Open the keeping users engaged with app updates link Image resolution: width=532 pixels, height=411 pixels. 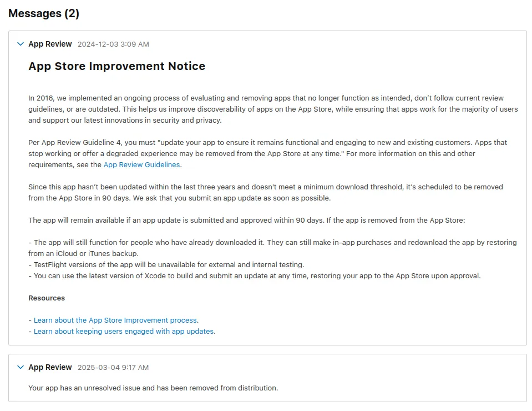click(x=123, y=331)
